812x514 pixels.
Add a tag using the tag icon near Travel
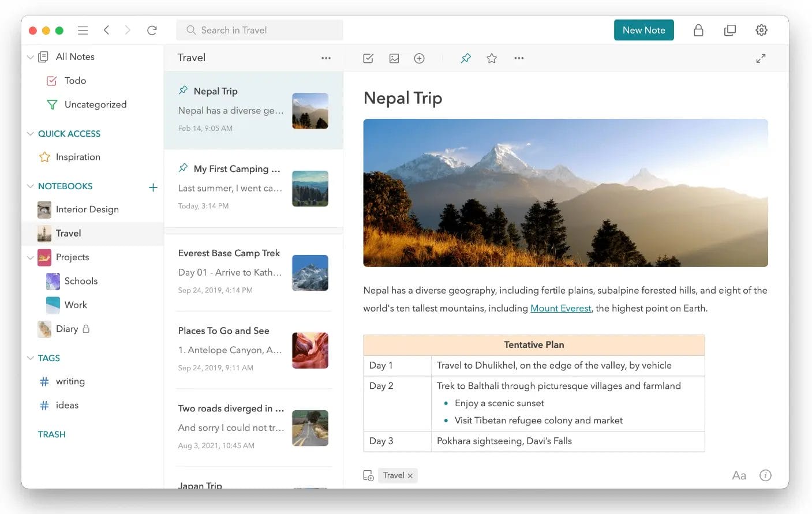pos(368,475)
